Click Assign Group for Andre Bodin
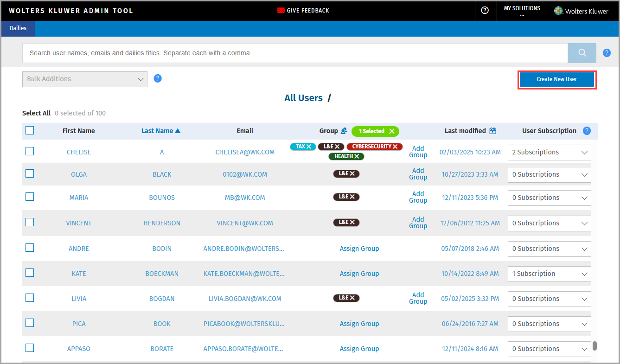Screen dimensions: 620x364 [359, 249]
